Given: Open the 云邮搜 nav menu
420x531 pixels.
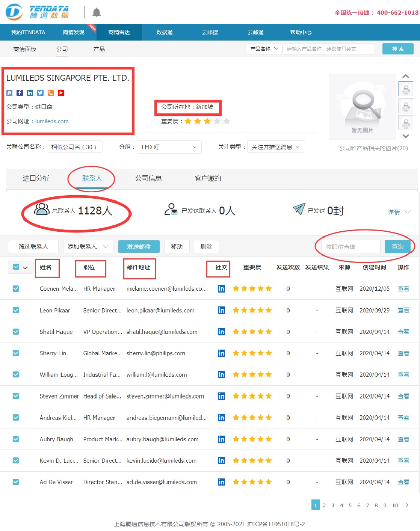Looking at the screenshot, I should pyautogui.click(x=210, y=32).
